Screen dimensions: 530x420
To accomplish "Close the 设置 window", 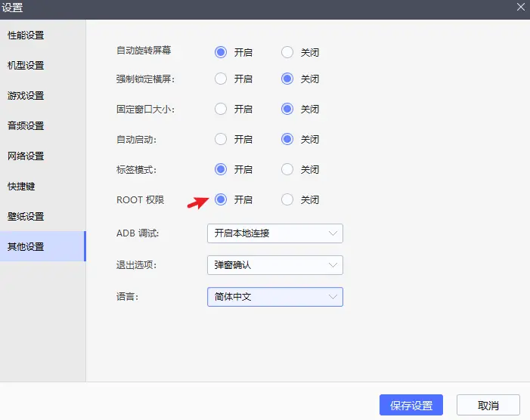I will pyautogui.click(x=521, y=7).
